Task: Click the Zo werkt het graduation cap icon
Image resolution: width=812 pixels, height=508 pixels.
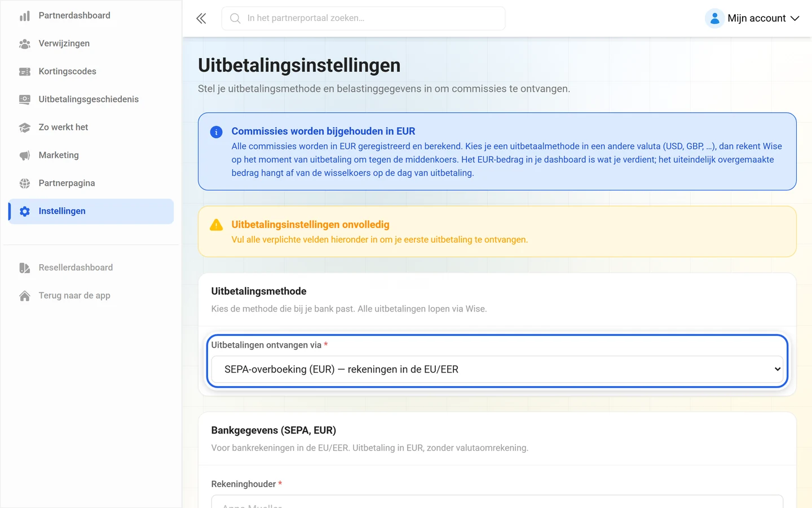Action: pyautogui.click(x=25, y=128)
